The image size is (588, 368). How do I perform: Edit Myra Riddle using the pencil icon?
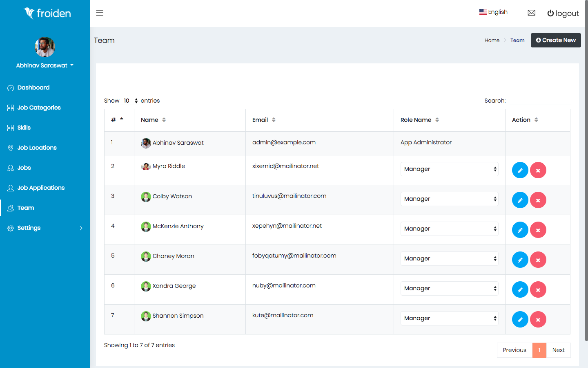520,170
